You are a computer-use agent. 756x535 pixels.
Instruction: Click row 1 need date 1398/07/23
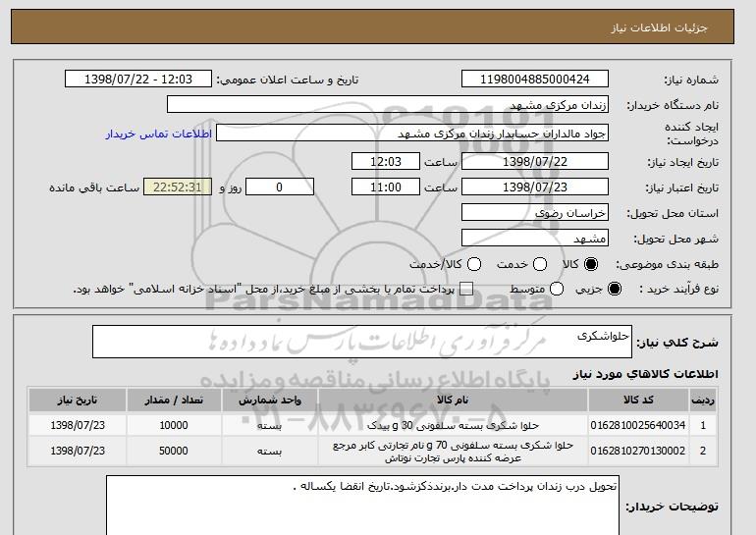click(78, 425)
